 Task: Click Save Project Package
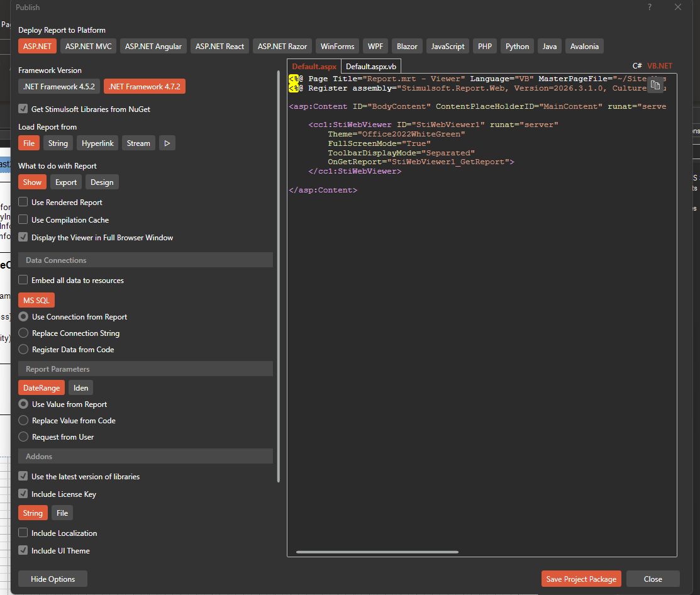[x=581, y=579]
